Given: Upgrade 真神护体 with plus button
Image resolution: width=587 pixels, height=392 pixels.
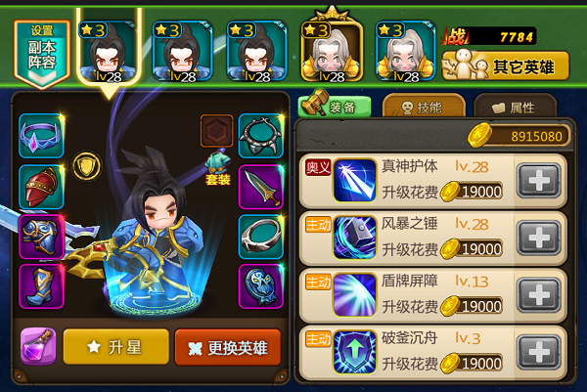Looking at the screenshot, I should 539,182.
